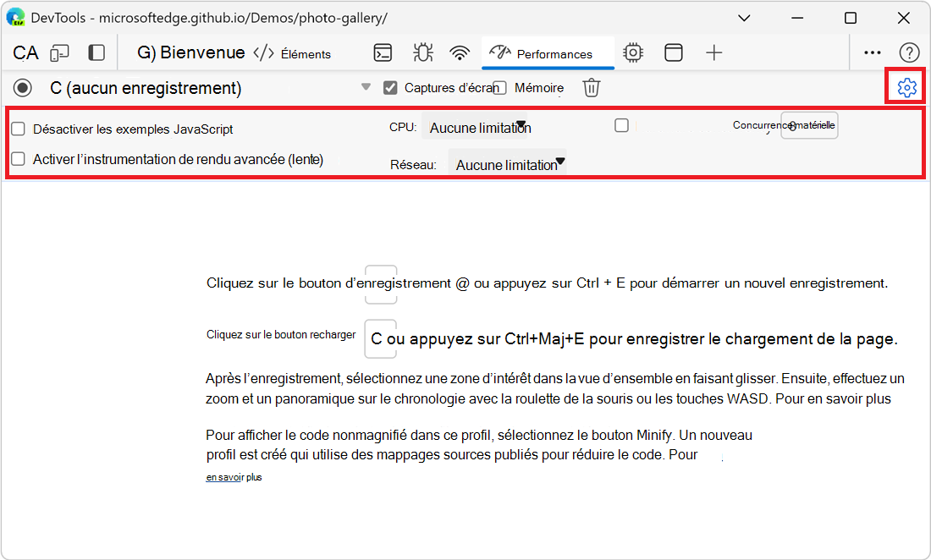Image resolution: width=931 pixels, height=560 pixels.
Task: Adjust the Concurrence matérielle value field
Action: point(809,124)
